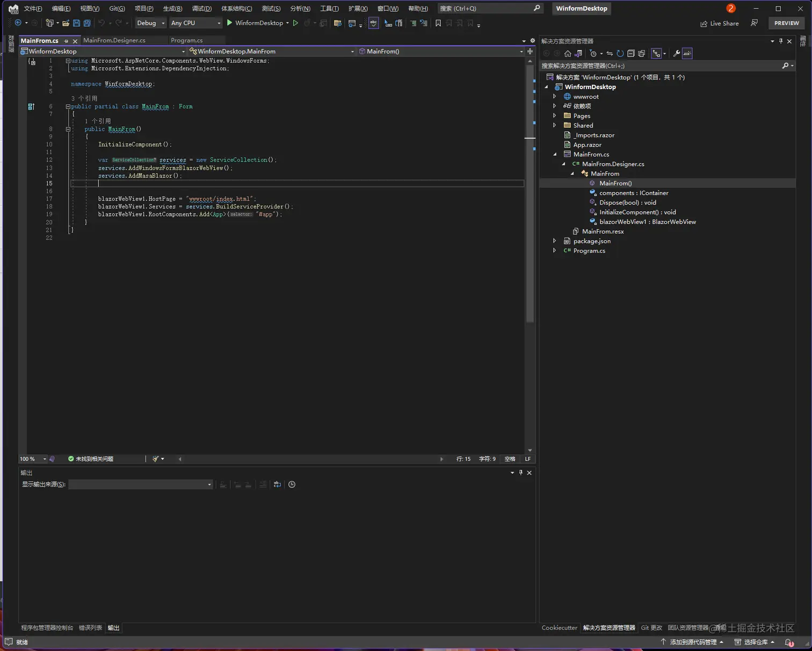This screenshot has width=812, height=651.
Task: Click the Navigate Backward arrow icon
Action: [x=18, y=23]
